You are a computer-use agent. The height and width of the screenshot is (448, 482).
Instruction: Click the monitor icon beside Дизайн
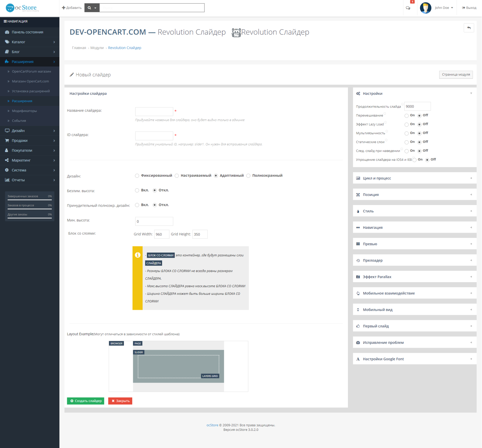tap(7, 131)
